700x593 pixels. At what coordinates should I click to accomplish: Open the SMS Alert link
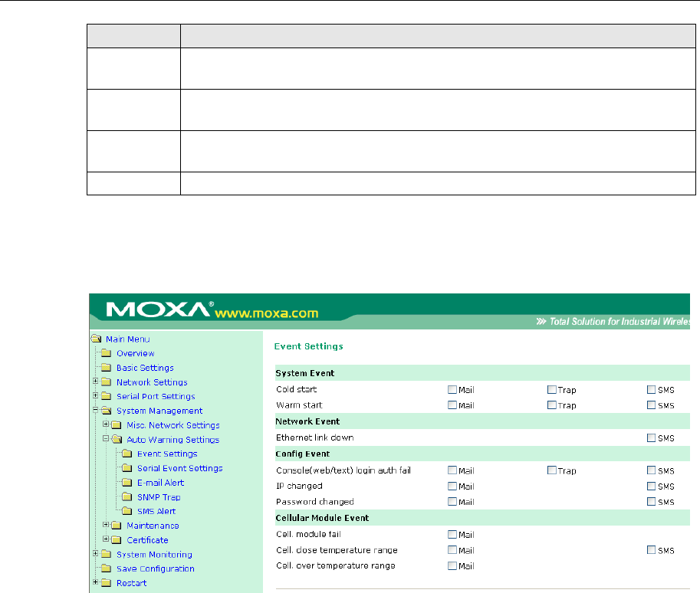(x=156, y=511)
